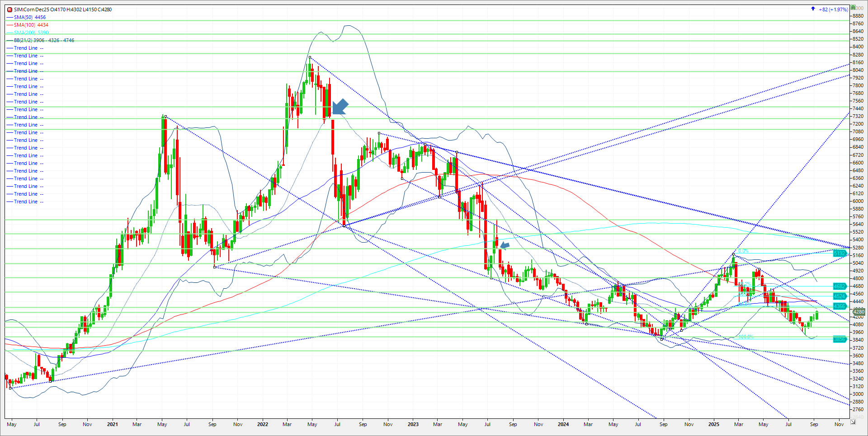
Task: Select the red SMA(100) indicator line sample
Action: pos(9,25)
